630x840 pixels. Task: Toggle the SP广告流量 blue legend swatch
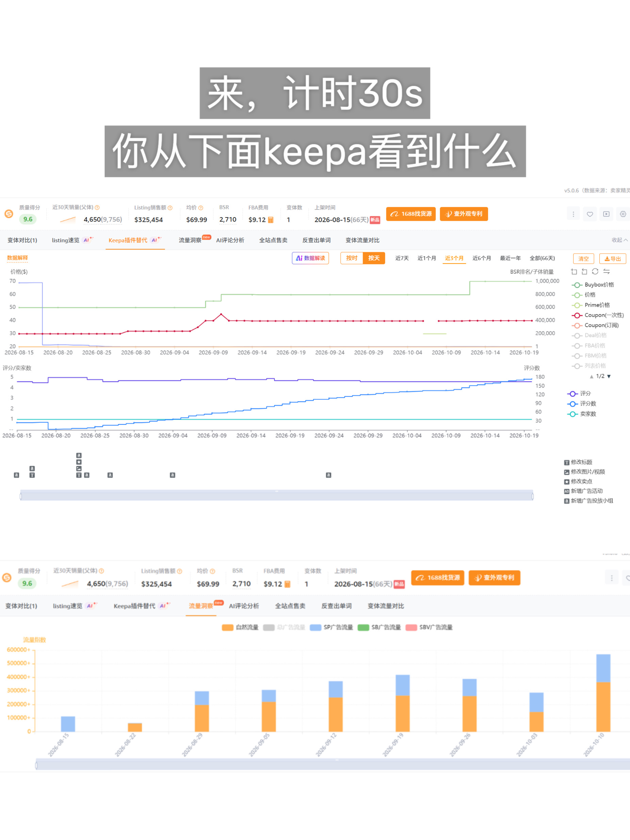(315, 627)
